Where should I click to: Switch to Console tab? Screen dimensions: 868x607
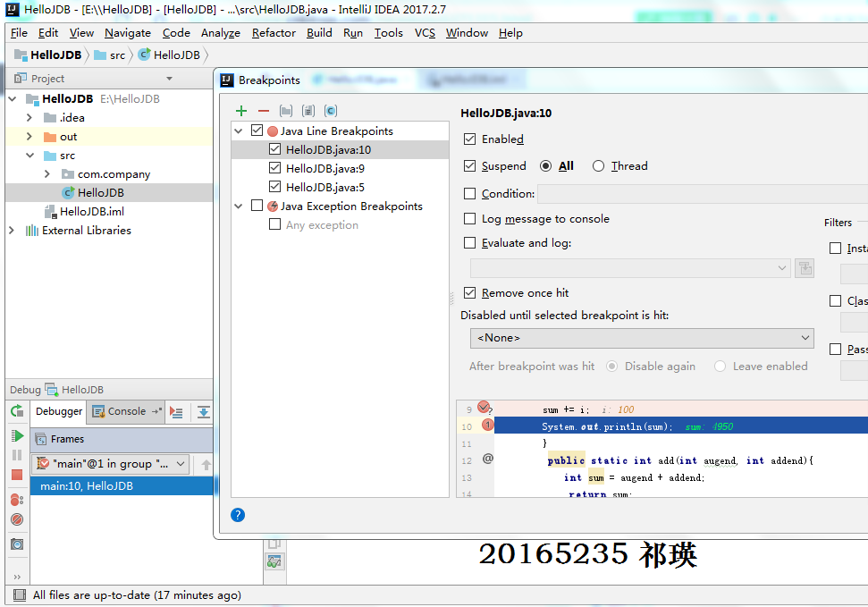pyautogui.click(x=126, y=411)
